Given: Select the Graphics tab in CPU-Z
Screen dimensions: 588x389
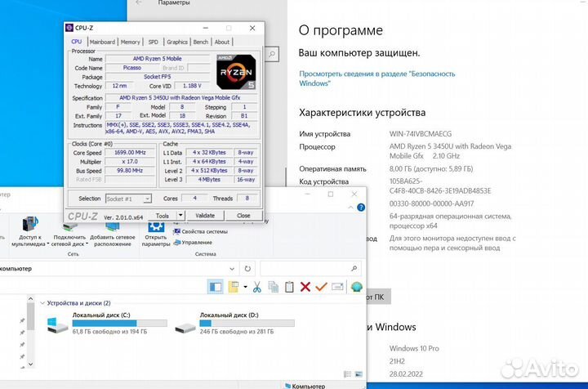Looking at the screenshot, I should click(x=177, y=42).
